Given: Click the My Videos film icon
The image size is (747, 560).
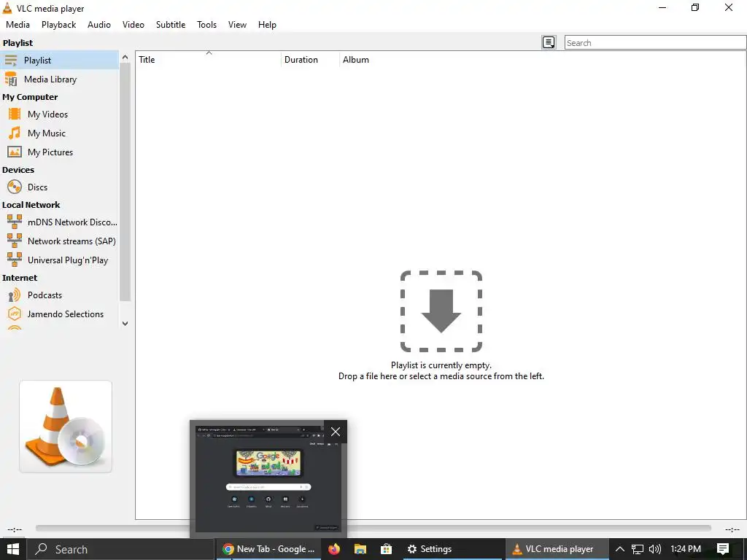Looking at the screenshot, I should pos(15,114).
